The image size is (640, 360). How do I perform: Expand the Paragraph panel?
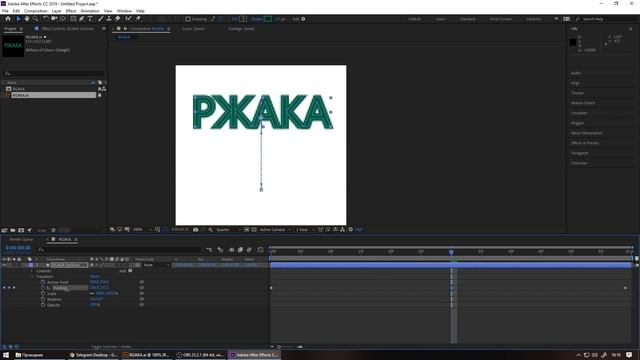pos(580,153)
